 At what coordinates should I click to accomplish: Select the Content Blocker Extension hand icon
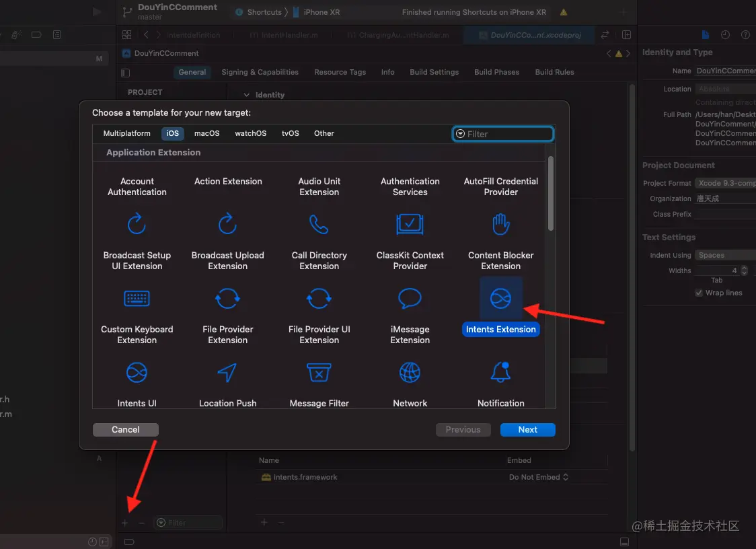point(501,224)
